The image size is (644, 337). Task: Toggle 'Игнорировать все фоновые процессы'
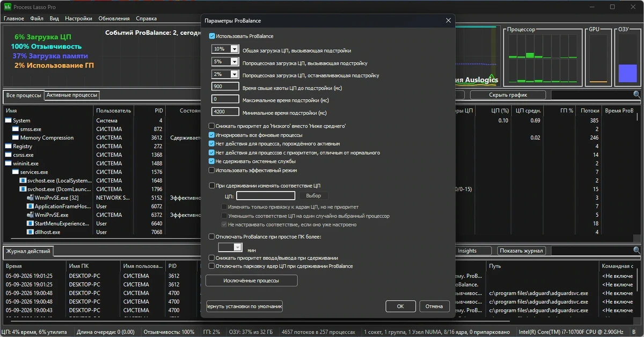[211, 135]
